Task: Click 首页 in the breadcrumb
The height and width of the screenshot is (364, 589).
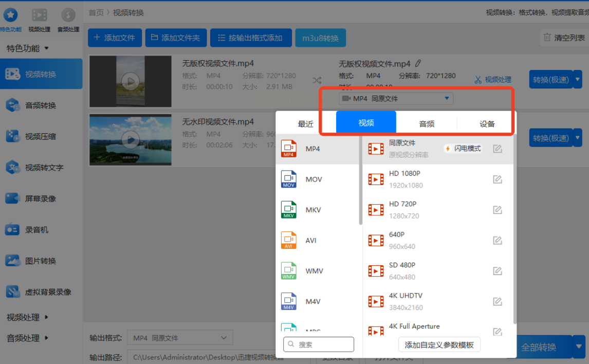Action: 96,12
